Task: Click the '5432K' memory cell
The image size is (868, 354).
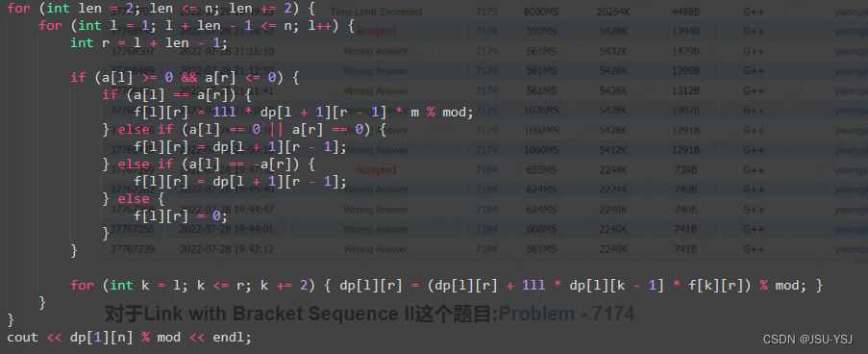Action: pyautogui.click(x=612, y=52)
